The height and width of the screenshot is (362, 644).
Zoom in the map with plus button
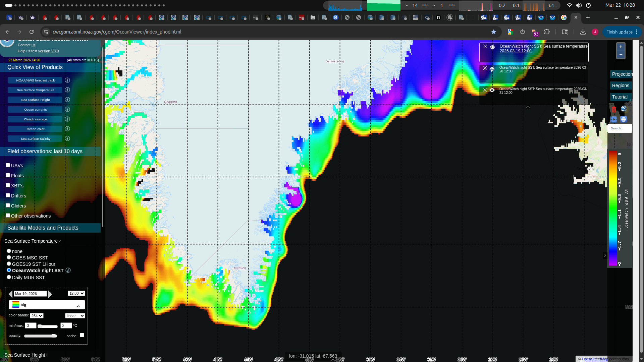621,47
